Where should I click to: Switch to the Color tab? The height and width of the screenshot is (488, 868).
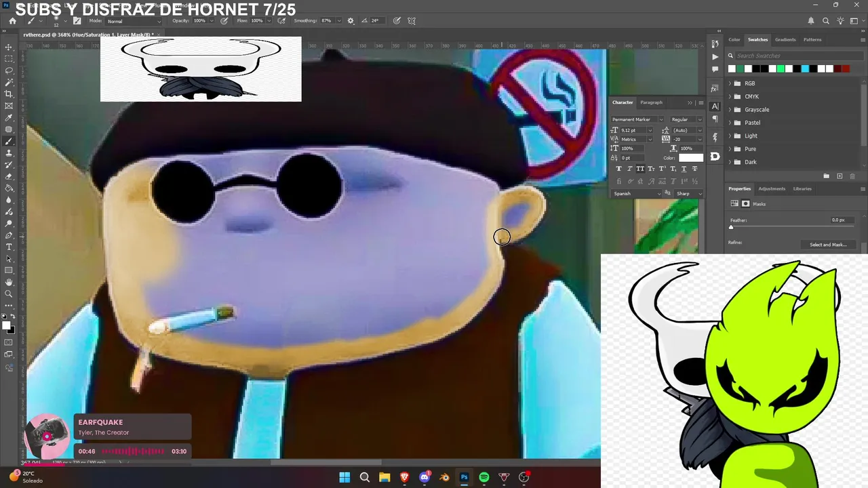click(734, 39)
